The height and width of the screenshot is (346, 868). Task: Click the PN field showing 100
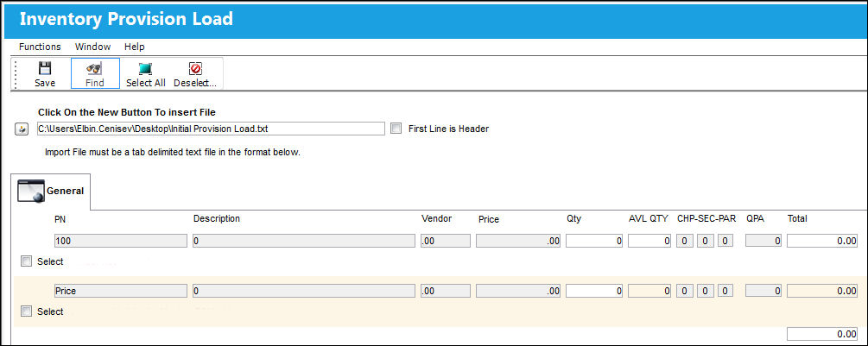pyautogui.click(x=121, y=241)
